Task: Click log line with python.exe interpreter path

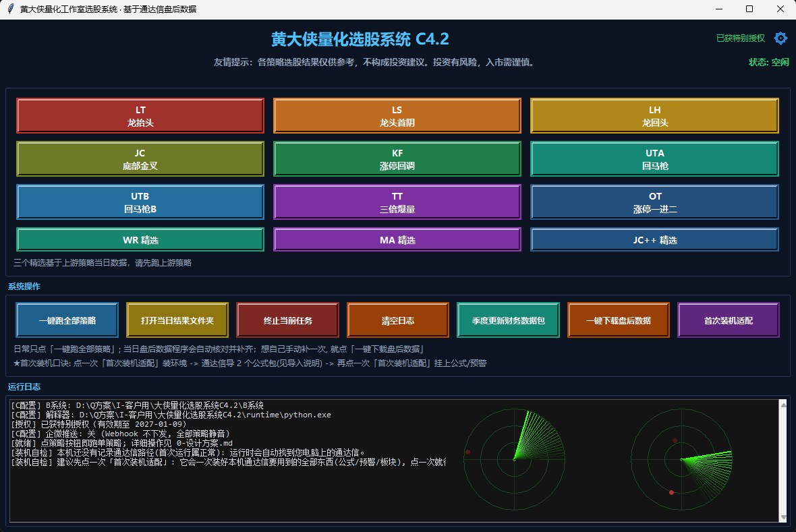Action: [171, 415]
